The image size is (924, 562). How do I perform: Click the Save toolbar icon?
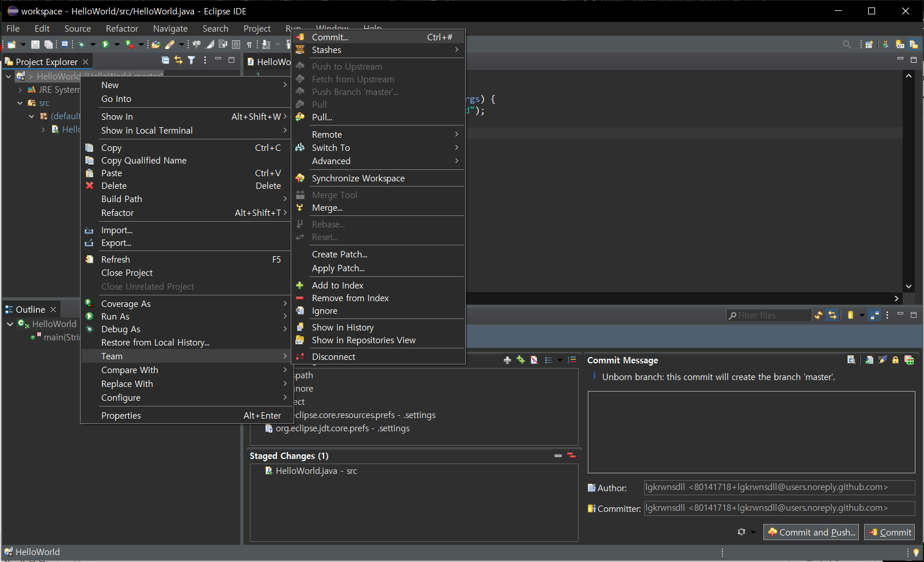[35, 44]
